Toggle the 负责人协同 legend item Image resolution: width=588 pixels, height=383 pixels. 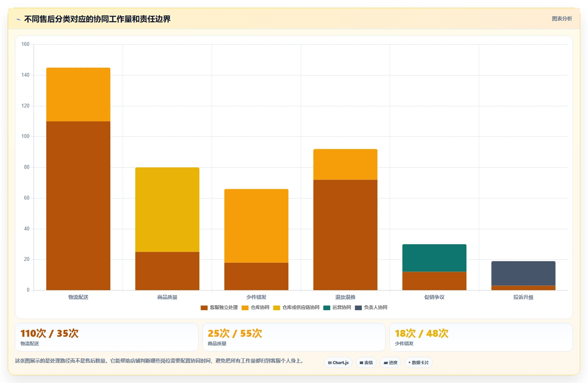[371, 307]
